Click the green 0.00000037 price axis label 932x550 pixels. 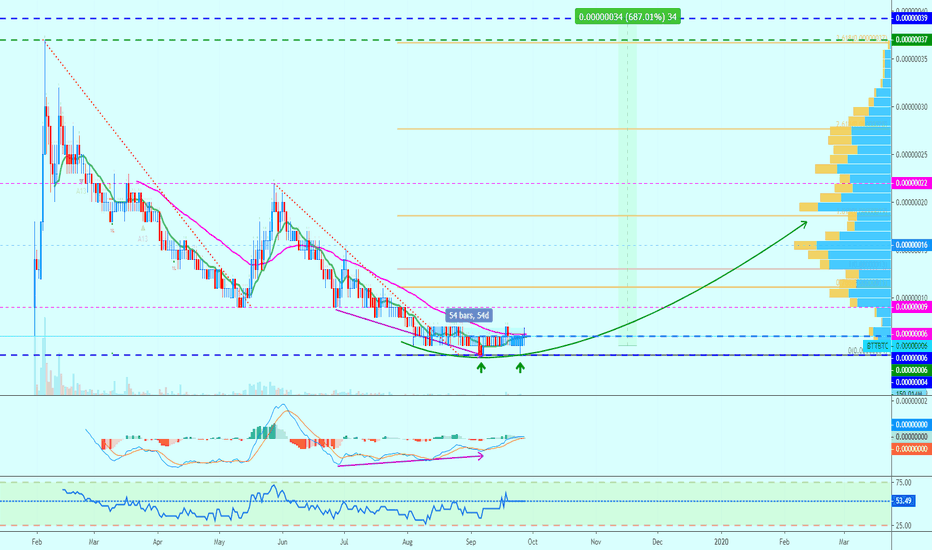(x=911, y=40)
